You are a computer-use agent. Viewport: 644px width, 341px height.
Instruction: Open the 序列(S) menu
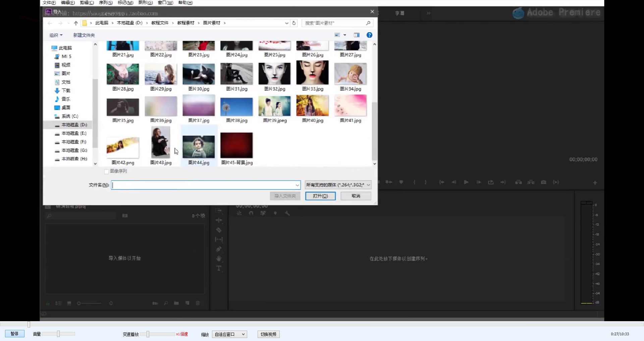106,3
